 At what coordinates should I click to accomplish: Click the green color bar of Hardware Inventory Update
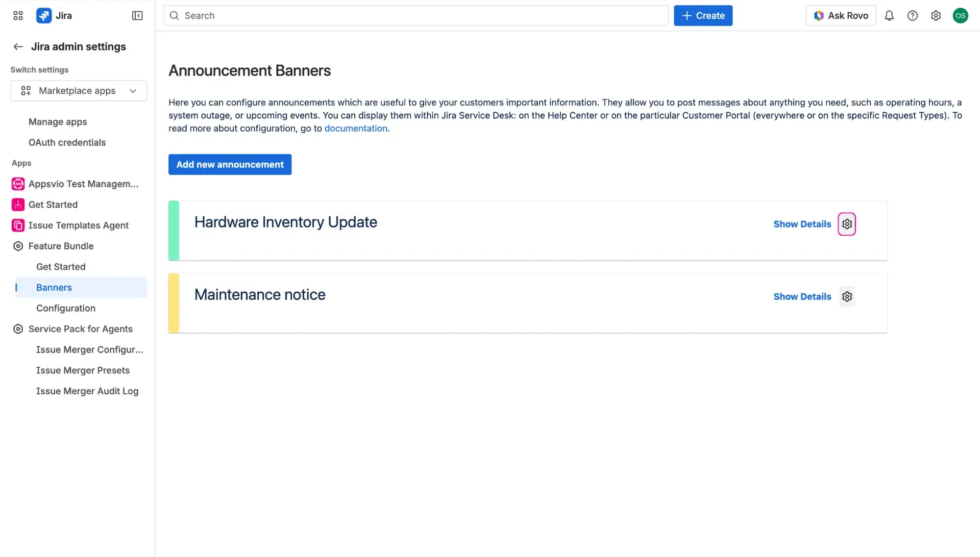174,230
